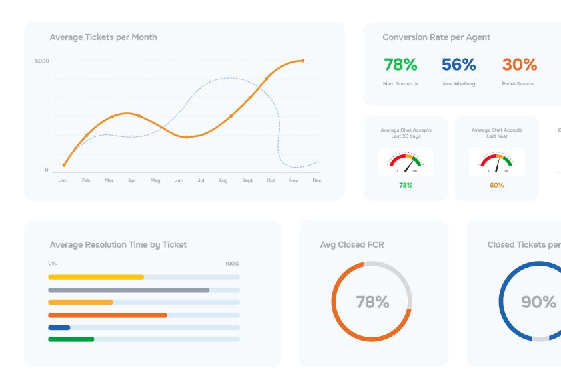Open Marc Gordon Jr.'s 78% conversion rate
Viewport: 561px width, 392px height.
400,65
